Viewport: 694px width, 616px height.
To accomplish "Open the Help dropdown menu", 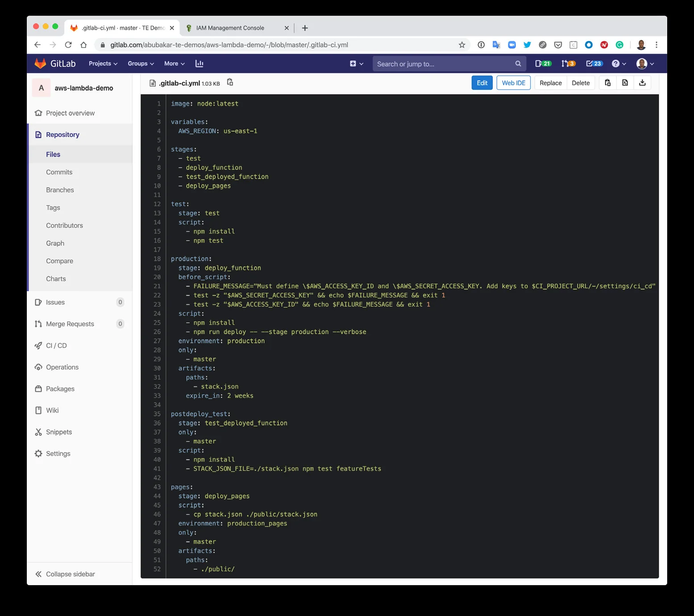I will tap(619, 64).
